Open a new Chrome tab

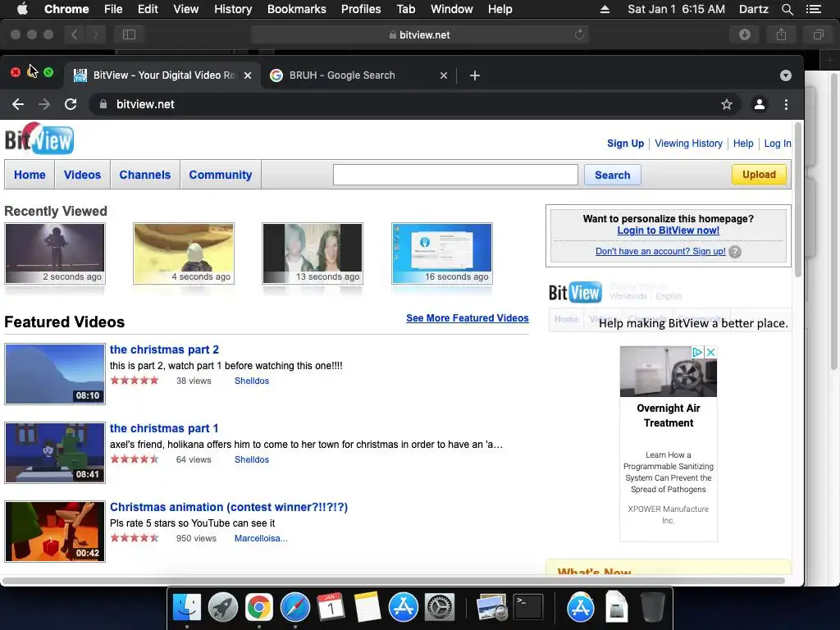click(475, 75)
